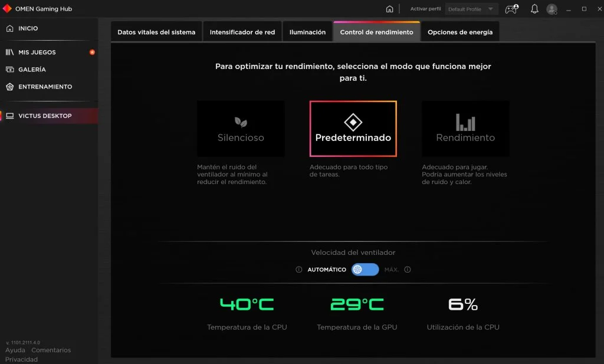Click the version number v. 1101.2111.4.0
Screen dimensions: 604x364
[x=23, y=342]
